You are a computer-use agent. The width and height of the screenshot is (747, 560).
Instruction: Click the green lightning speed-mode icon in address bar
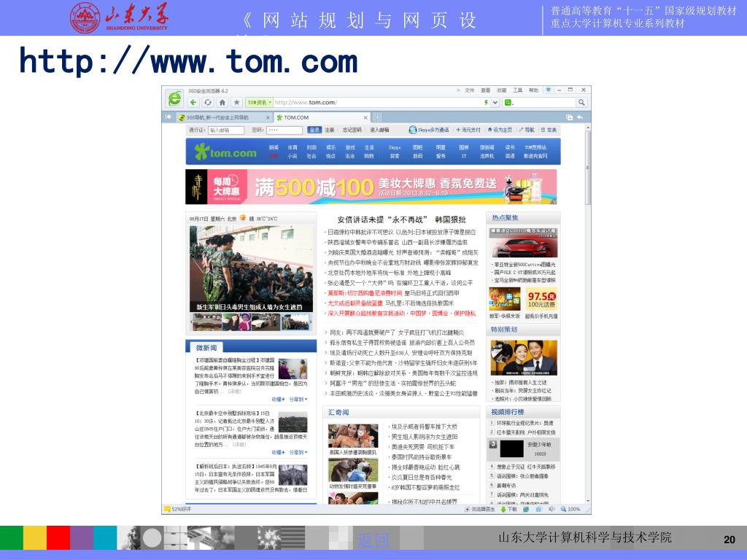coord(486,102)
